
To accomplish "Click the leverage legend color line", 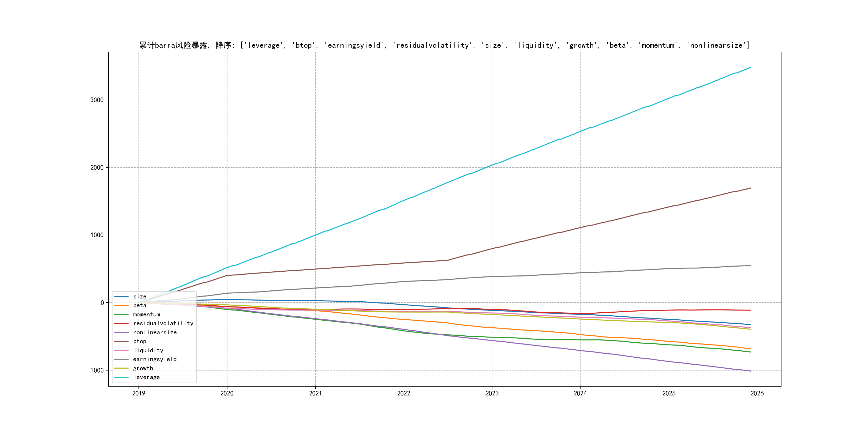I will point(121,377).
